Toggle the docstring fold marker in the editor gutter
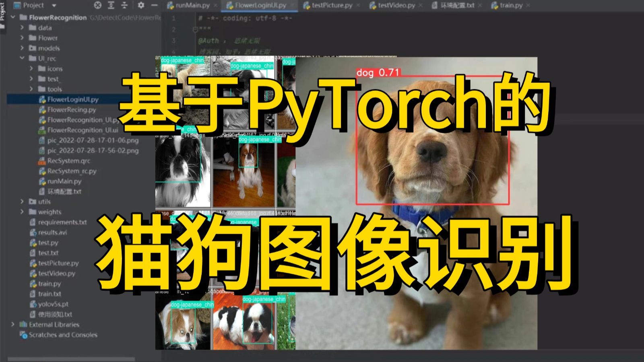Screen dimensions: 644x362 point(195,29)
